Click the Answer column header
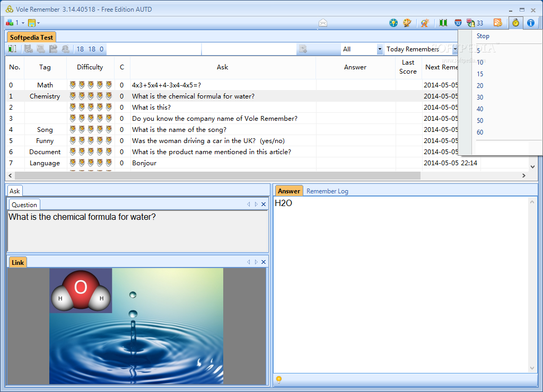 click(x=355, y=67)
